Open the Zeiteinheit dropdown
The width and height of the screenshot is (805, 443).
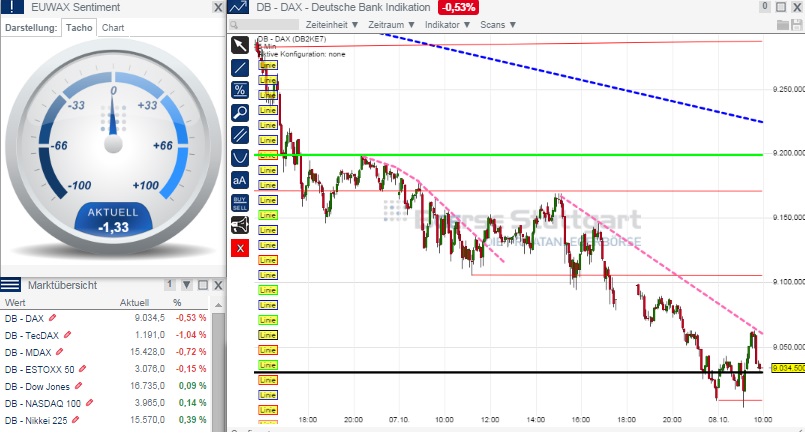332,25
